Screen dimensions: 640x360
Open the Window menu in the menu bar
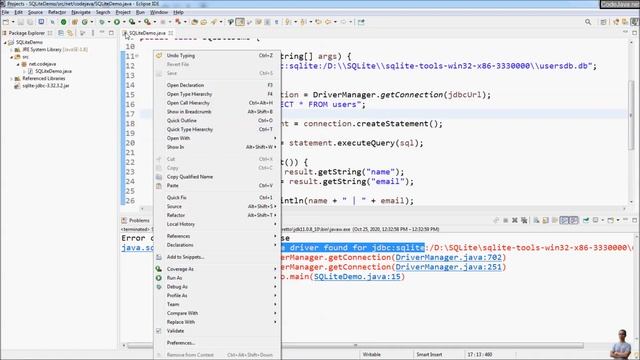coord(159,12)
